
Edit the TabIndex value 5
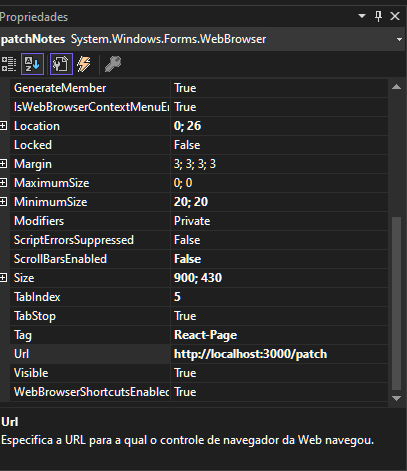[x=279, y=297]
